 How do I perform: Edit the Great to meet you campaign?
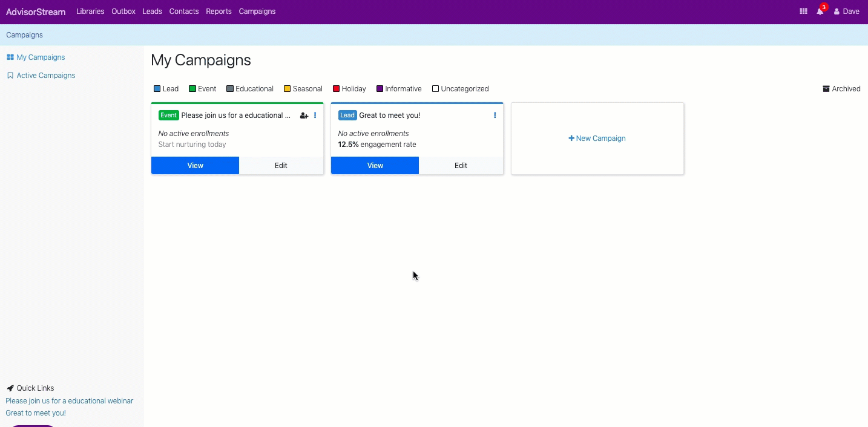click(461, 166)
